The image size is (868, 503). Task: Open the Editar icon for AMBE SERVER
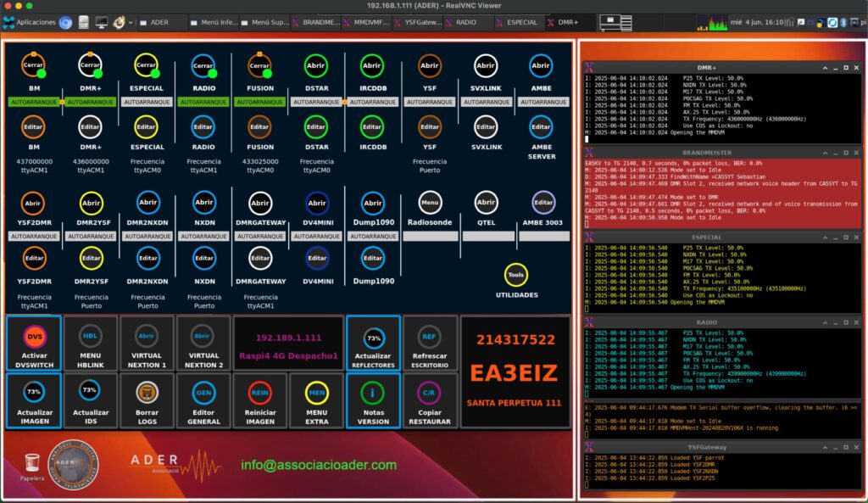[541, 127]
